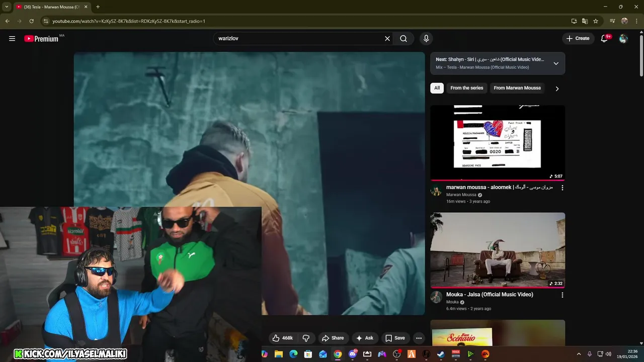Open the YouTube guide hamburger menu
This screenshot has width=644, height=362.
12,38
